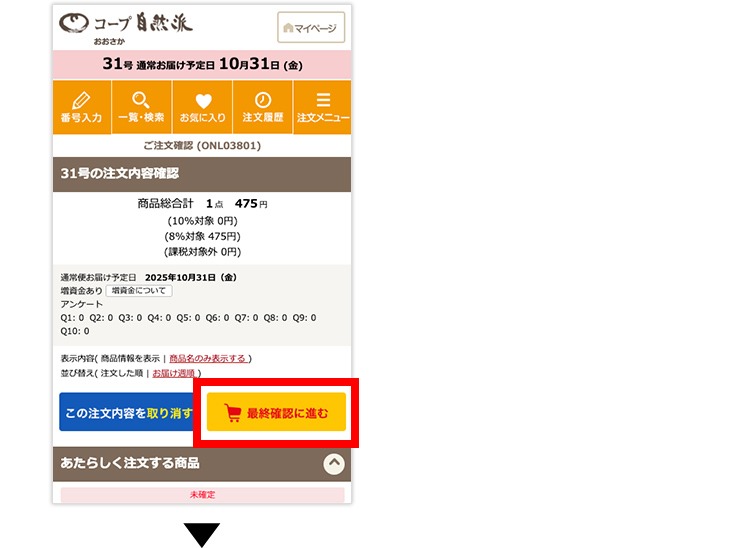This screenshot has width=750, height=548.
Task: Collapse the あたらしく注文する商品 section chevron
Action: coord(334,464)
